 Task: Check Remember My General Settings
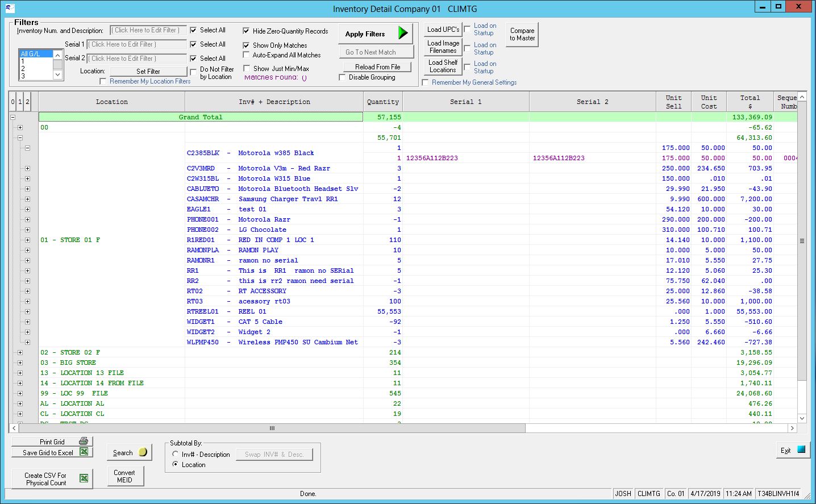point(425,82)
